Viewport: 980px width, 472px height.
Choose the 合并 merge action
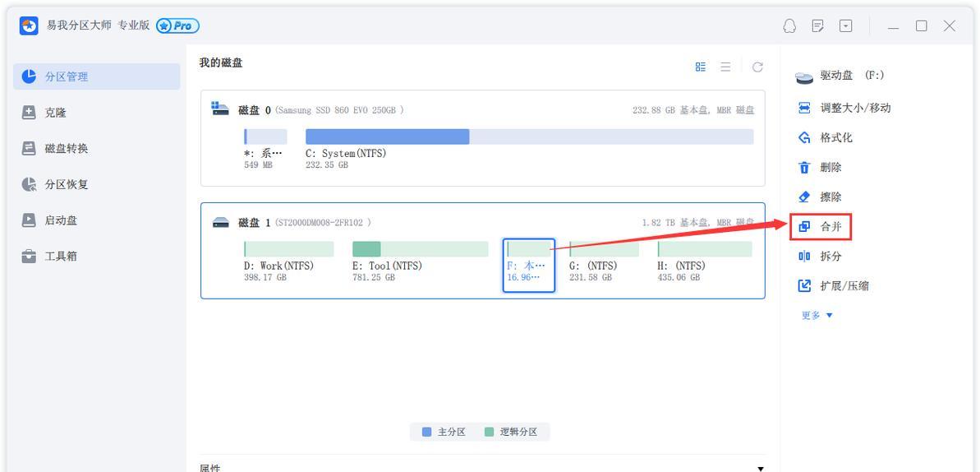(820, 227)
